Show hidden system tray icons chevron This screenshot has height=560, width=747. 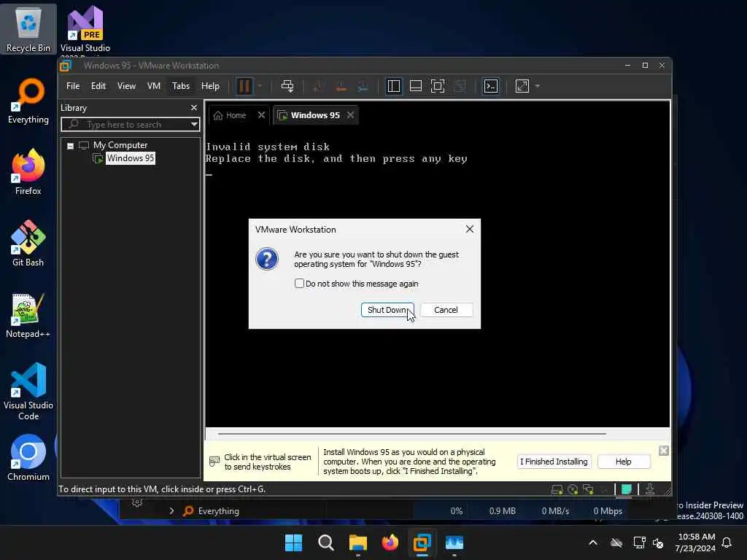(593, 542)
